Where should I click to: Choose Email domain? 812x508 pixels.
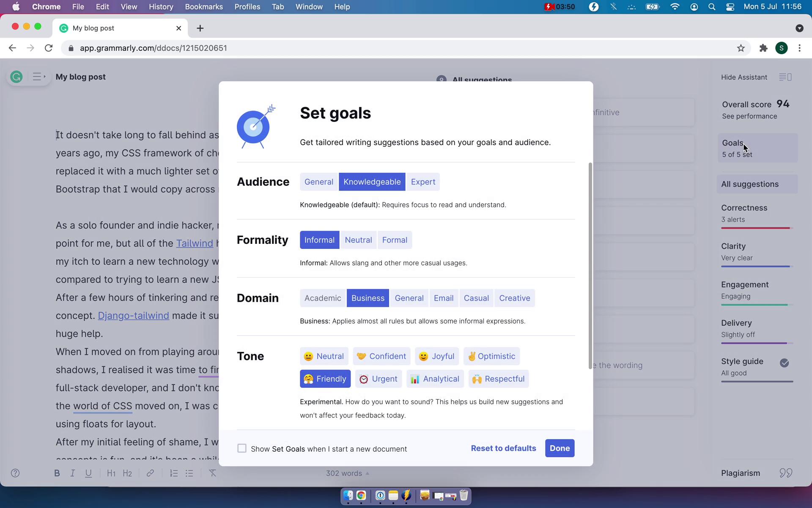pyautogui.click(x=444, y=298)
